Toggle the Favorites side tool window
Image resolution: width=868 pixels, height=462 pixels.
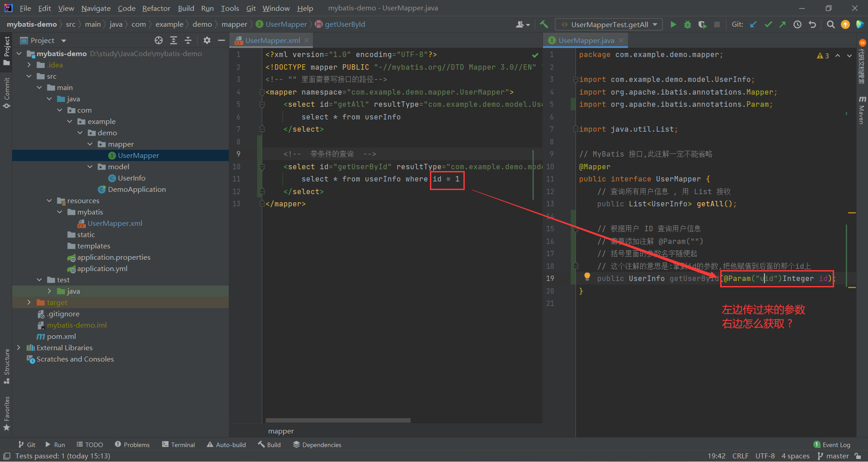(6, 414)
